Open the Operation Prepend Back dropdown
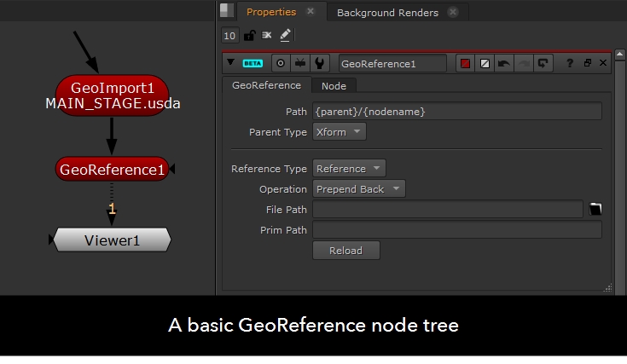This screenshot has width=627, height=364. 358,189
